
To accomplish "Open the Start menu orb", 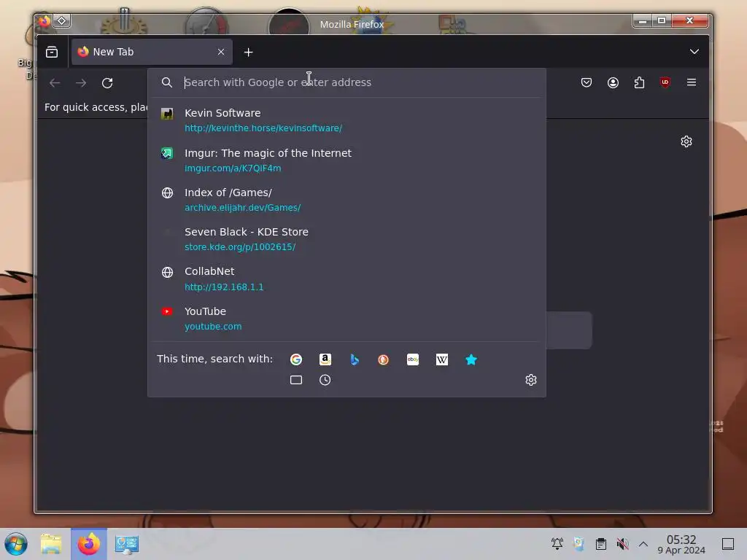I will point(16,544).
